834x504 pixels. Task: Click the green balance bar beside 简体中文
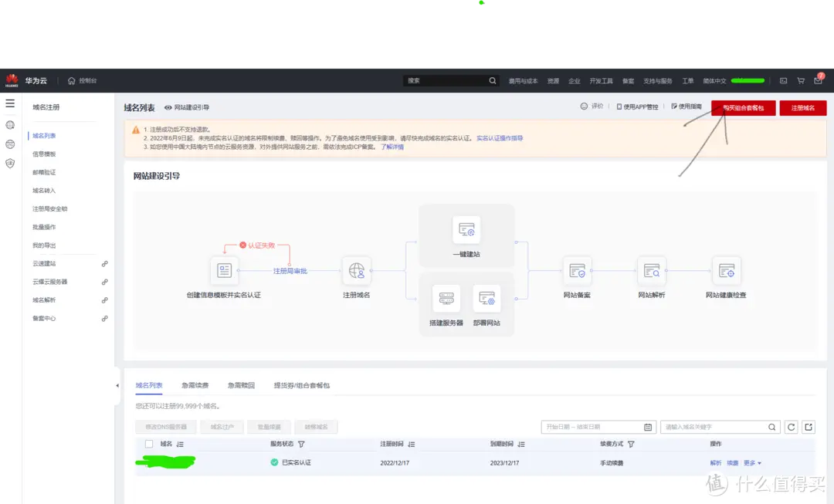747,80
